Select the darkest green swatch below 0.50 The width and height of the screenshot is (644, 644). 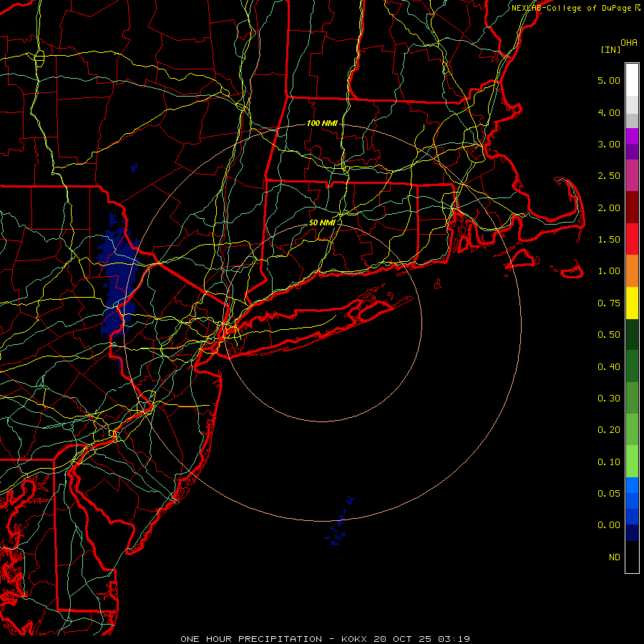(632, 334)
